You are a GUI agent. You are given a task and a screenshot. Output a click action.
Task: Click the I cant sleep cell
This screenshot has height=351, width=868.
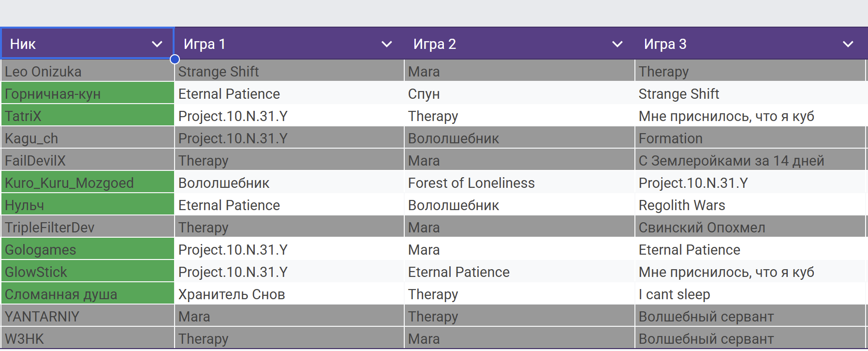[750, 294]
